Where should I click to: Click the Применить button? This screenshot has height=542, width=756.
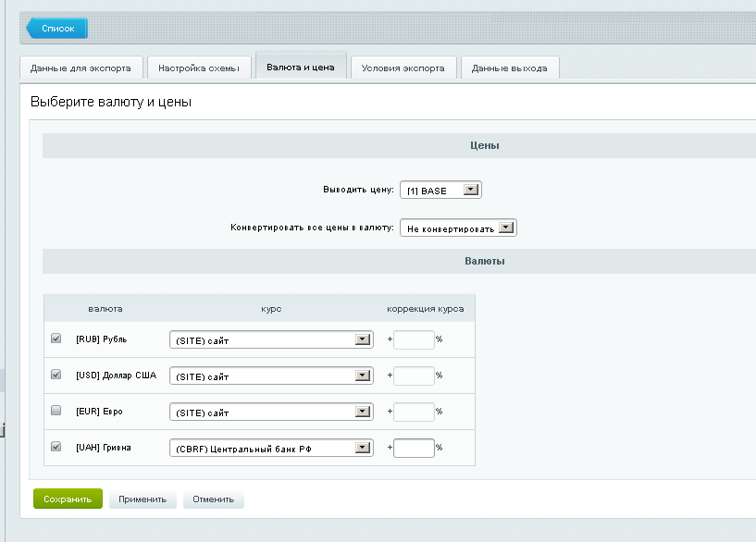pos(143,499)
